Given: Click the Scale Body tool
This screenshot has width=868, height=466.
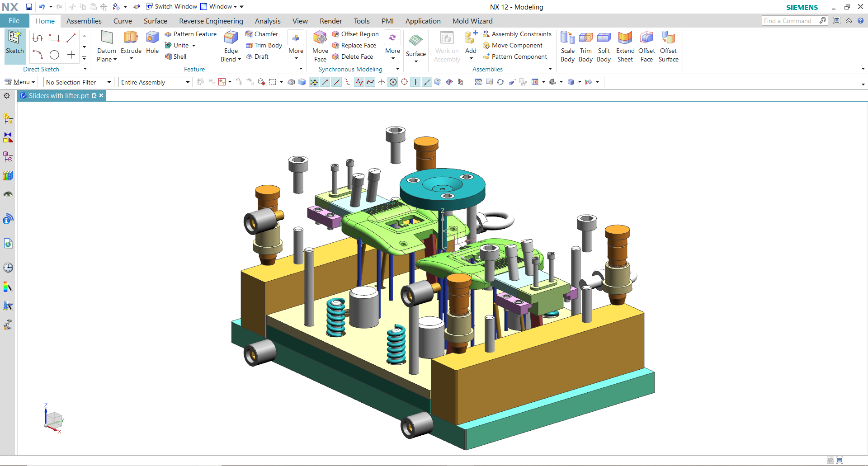Looking at the screenshot, I should [567, 47].
